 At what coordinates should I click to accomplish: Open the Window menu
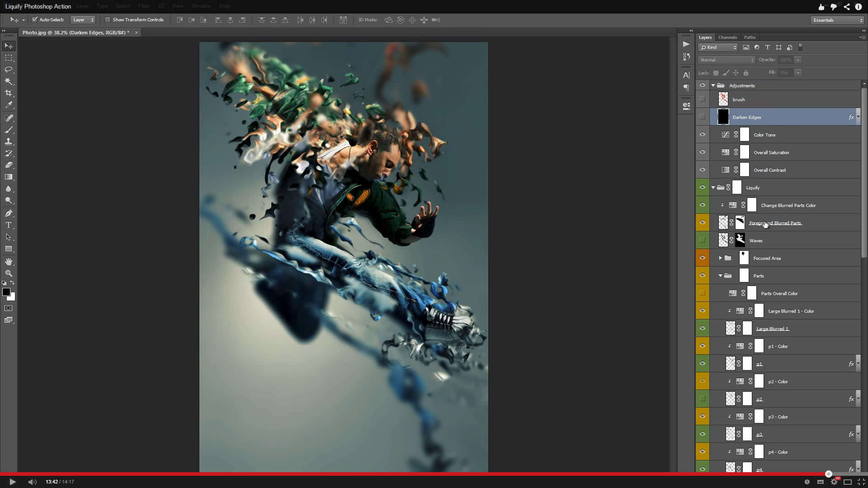click(x=201, y=6)
